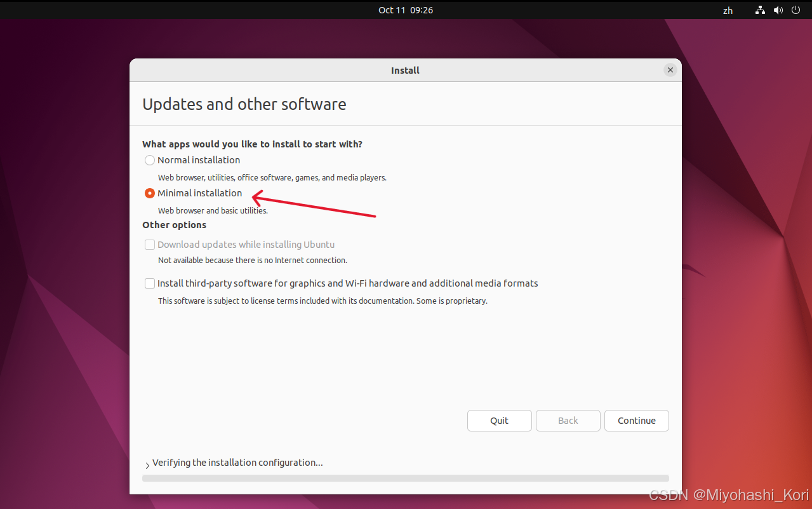812x509 pixels.
Task: Open the date and time menu
Action: (406, 10)
